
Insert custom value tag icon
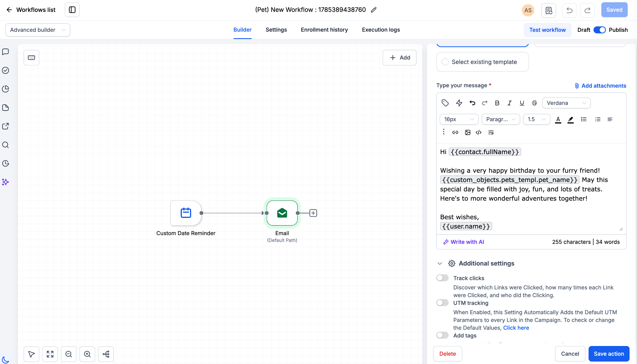[445, 103]
